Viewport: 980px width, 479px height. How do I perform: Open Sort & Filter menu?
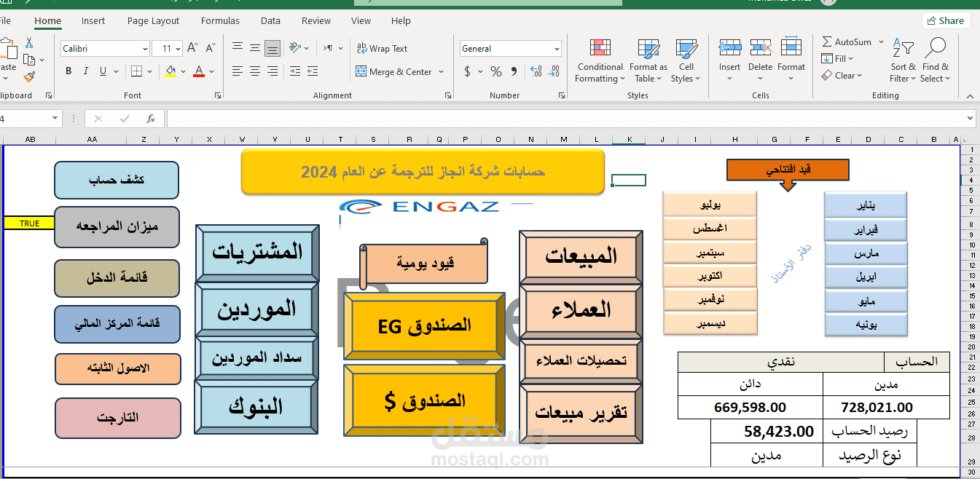(903, 61)
